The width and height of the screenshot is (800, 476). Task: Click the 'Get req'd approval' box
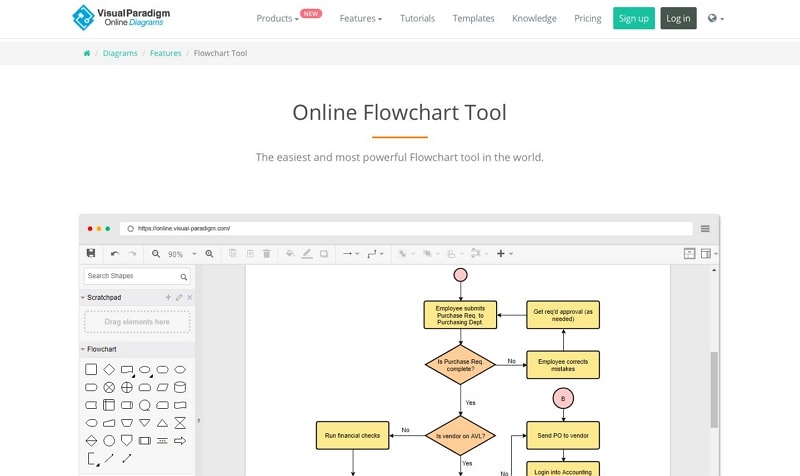tap(563, 315)
